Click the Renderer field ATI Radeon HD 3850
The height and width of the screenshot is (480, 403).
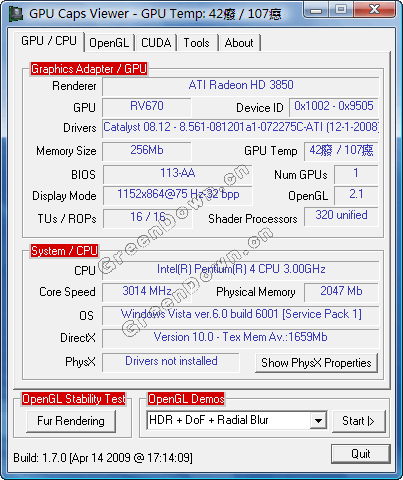point(241,86)
